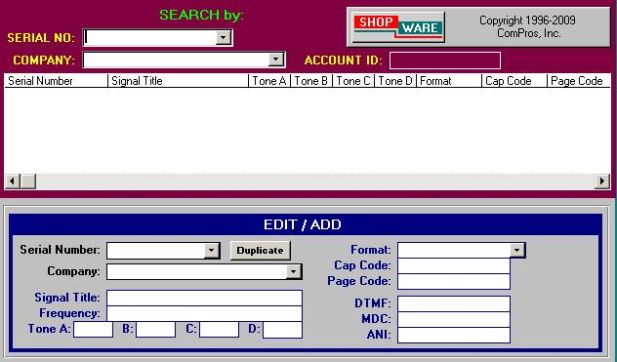Click the Tone D column header
617x362 pixels.
(x=395, y=81)
